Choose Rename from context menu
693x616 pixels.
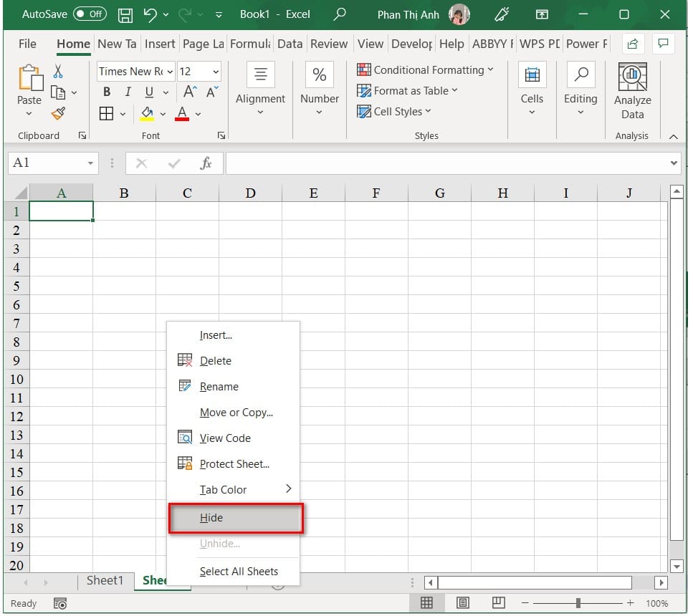tap(234, 387)
